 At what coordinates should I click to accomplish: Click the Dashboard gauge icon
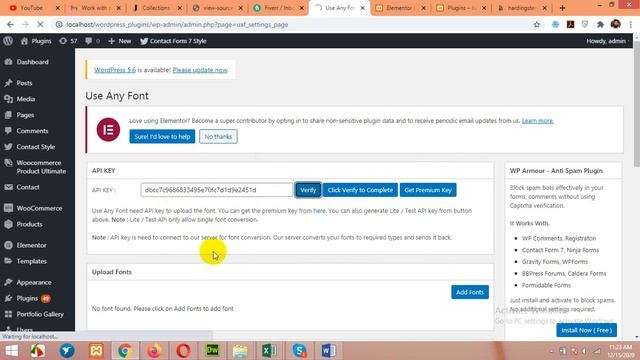click(8, 62)
